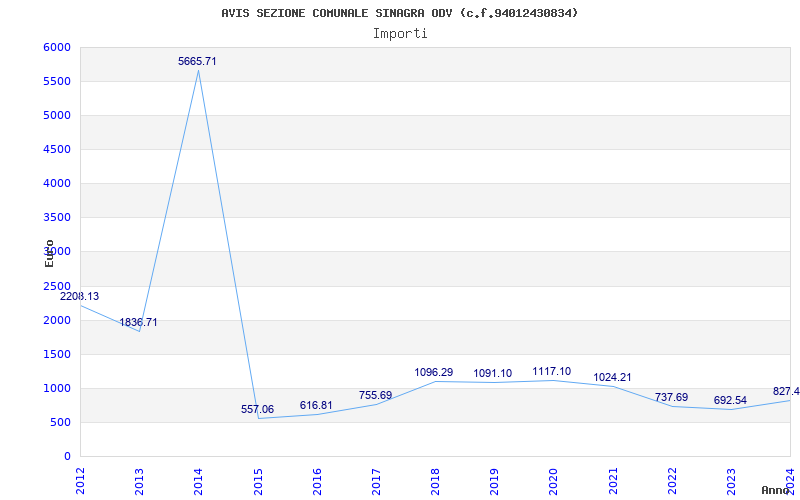The height and width of the screenshot is (500, 800).
Task: Click the 1024.21 data label
Action: (612, 378)
